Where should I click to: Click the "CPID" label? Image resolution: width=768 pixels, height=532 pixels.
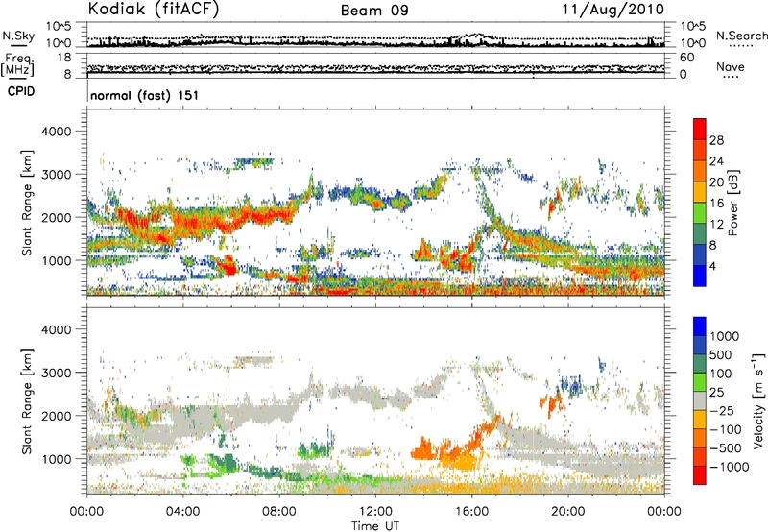click(x=21, y=91)
